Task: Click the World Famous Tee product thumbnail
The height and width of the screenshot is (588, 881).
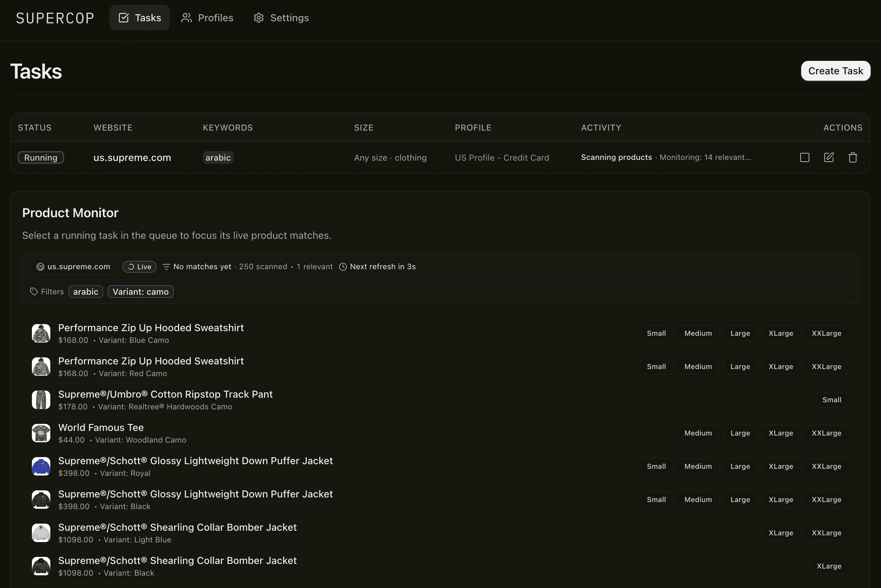Action: click(x=41, y=433)
